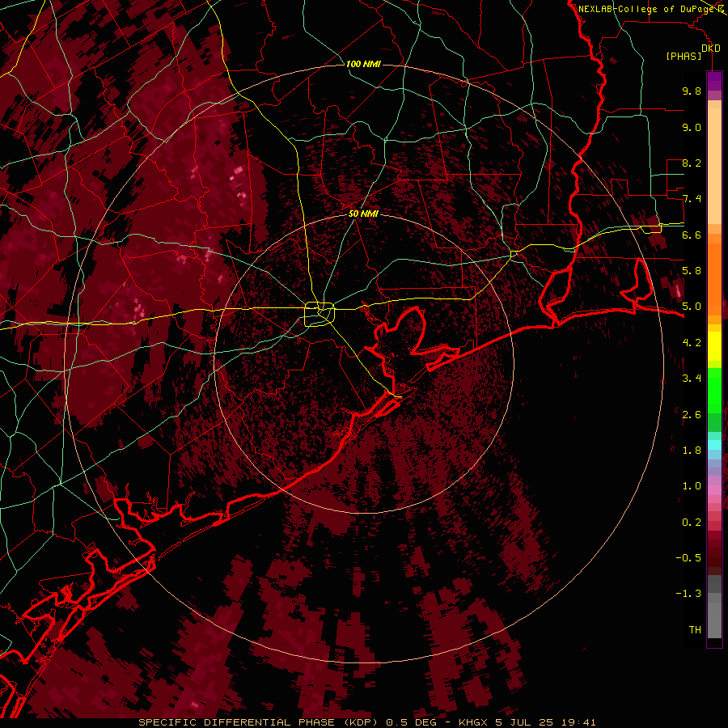Click the 1.8 value on the color scale
The image size is (728, 728).
point(692,451)
